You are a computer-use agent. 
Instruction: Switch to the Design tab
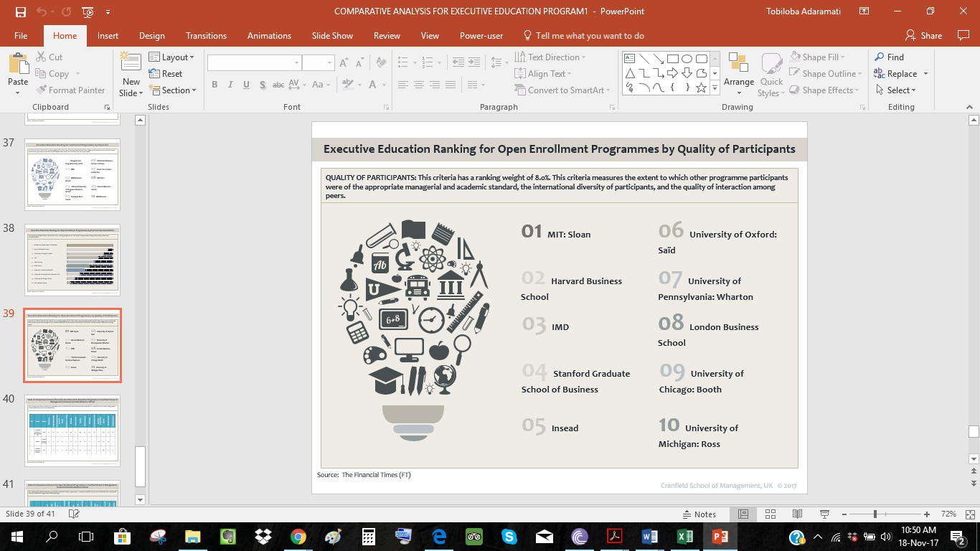pyautogui.click(x=151, y=35)
